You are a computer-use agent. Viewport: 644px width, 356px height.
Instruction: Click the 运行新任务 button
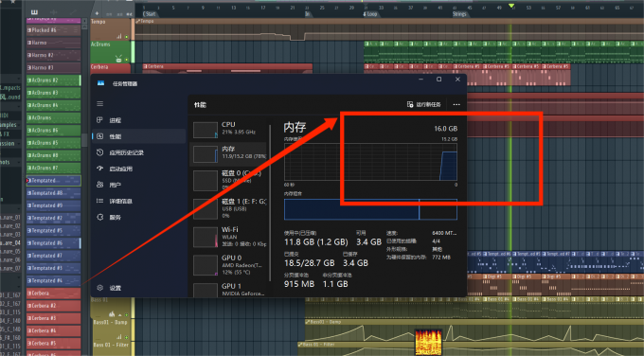(424, 105)
